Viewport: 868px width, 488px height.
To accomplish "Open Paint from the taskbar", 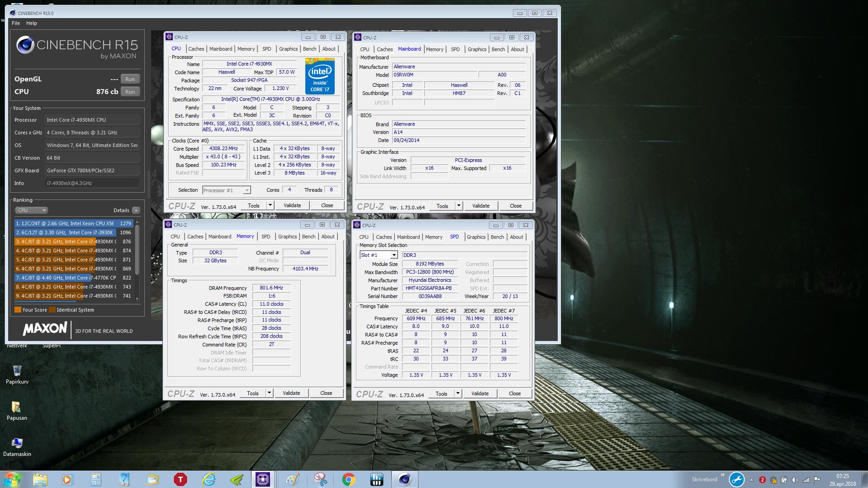I will [292, 479].
